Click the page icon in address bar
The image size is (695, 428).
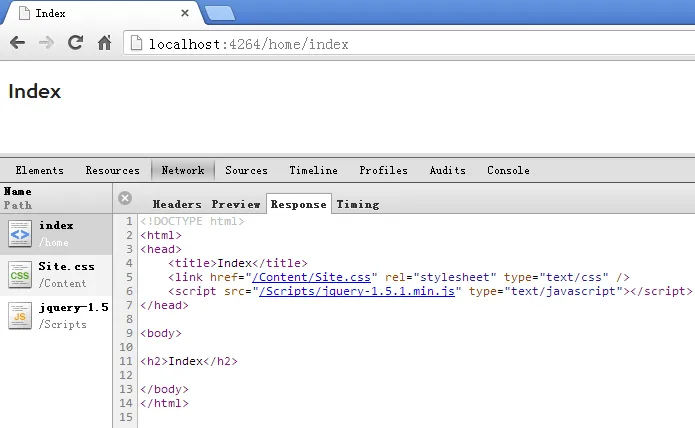pyautogui.click(x=137, y=43)
